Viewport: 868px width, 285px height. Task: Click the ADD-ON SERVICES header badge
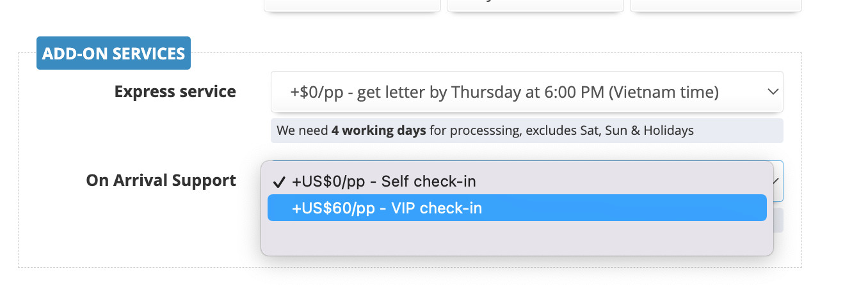coord(113,53)
